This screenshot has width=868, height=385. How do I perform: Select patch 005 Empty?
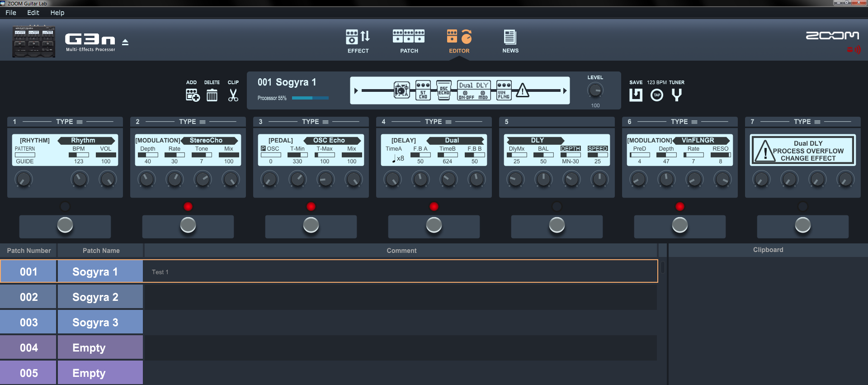(71, 373)
